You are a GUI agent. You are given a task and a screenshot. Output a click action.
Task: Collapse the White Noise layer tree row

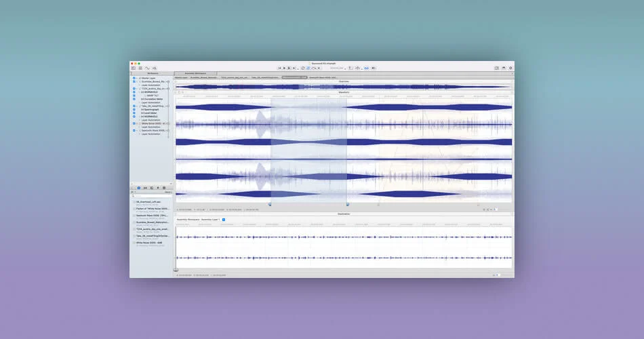(x=137, y=123)
